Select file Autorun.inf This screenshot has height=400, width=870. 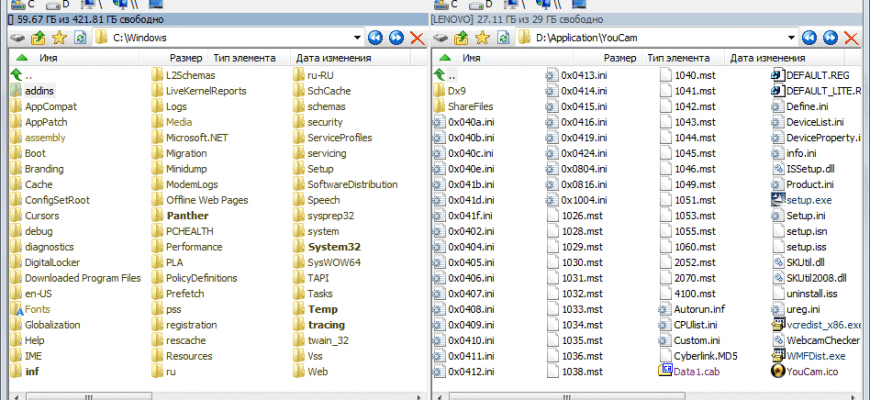[699, 309]
